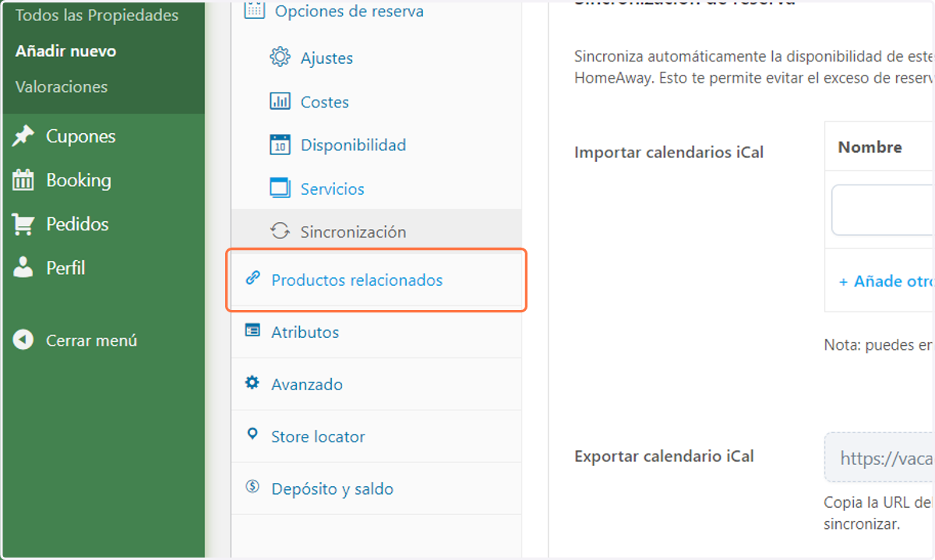This screenshot has width=935, height=560.
Task: Click the Productos relacionados link icon
Action: pyautogui.click(x=252, y=279)
